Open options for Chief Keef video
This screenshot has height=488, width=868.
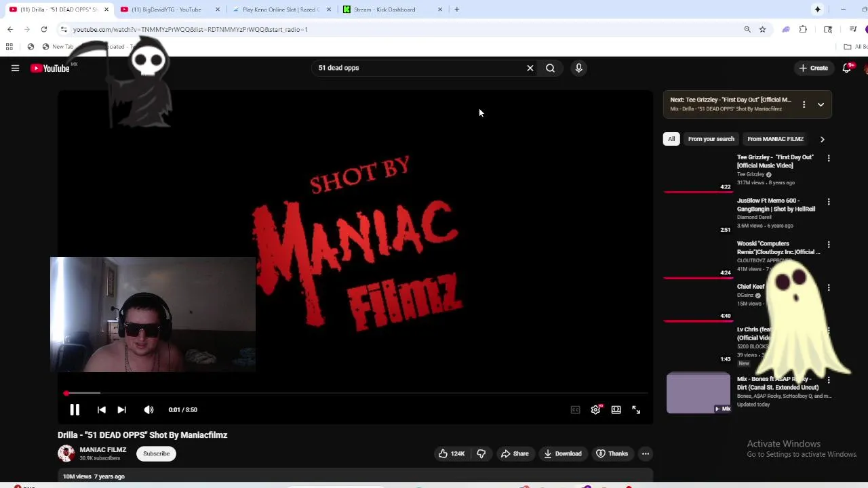(828, 287)
